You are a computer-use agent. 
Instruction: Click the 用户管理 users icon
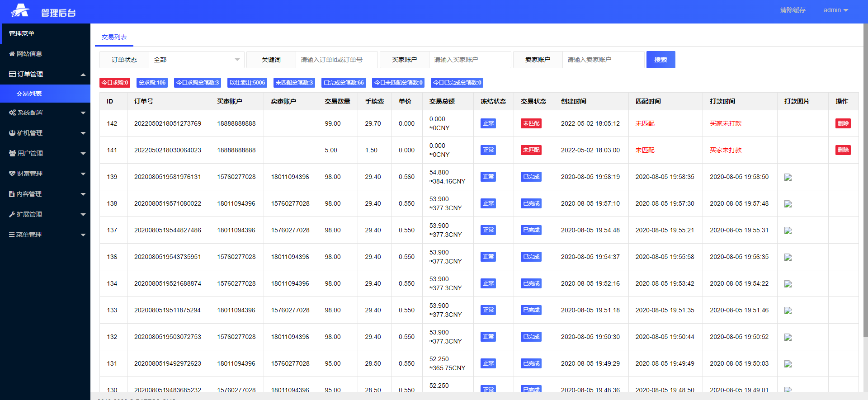[x=12, y=153]
